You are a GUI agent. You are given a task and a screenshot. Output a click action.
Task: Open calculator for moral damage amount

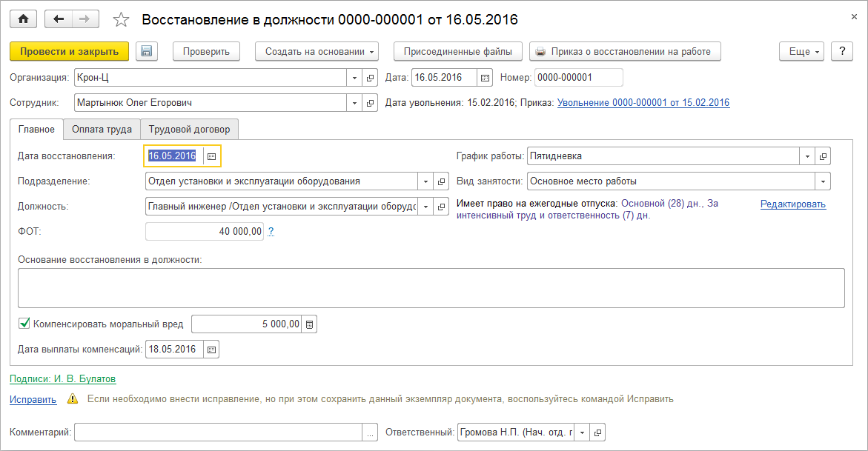[310, 324]
